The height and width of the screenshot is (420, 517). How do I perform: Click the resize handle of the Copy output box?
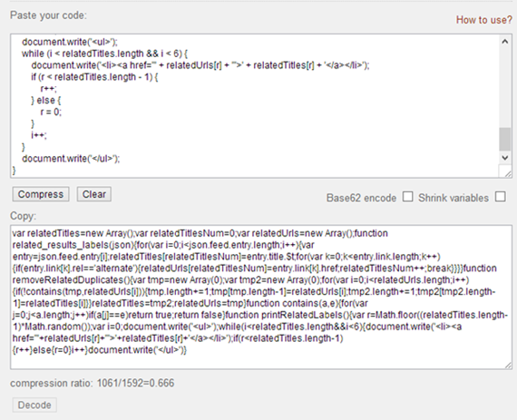click(x=508, y=365)
